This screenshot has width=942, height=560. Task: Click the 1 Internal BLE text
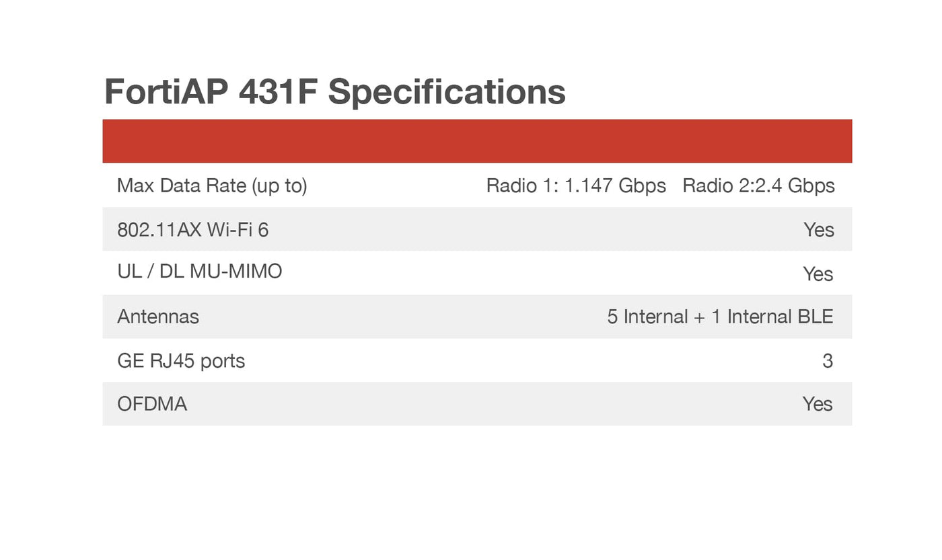point(772,317)
